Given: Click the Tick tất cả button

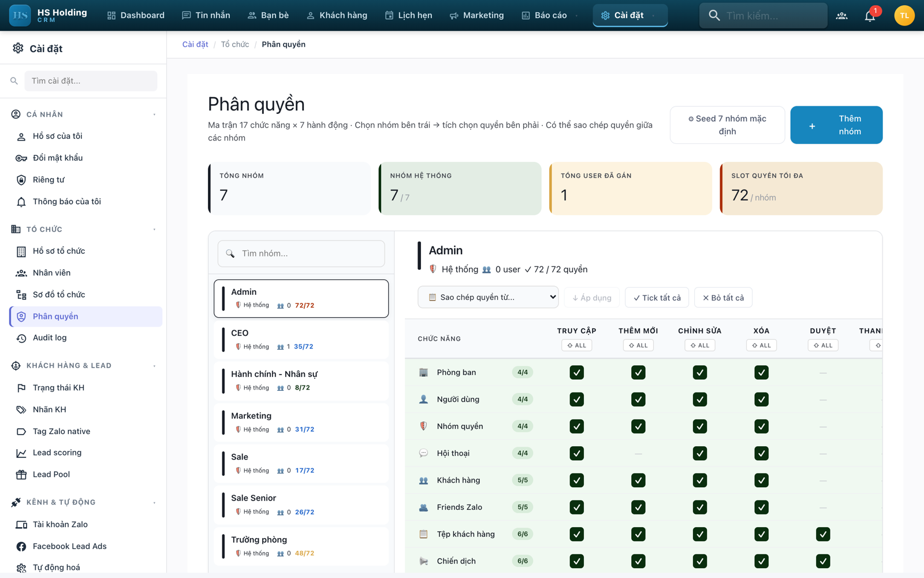Looking at the screenshot, I should [x=657, y=298].
